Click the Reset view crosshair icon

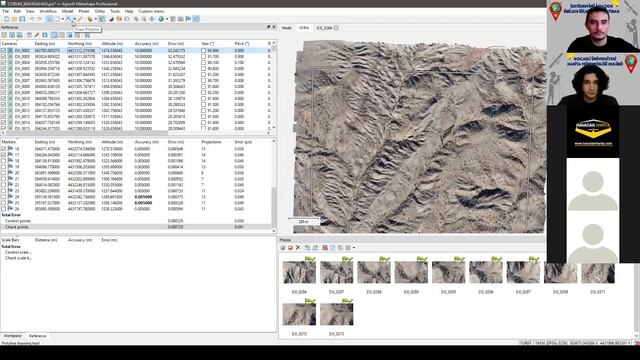pos(152,19)
